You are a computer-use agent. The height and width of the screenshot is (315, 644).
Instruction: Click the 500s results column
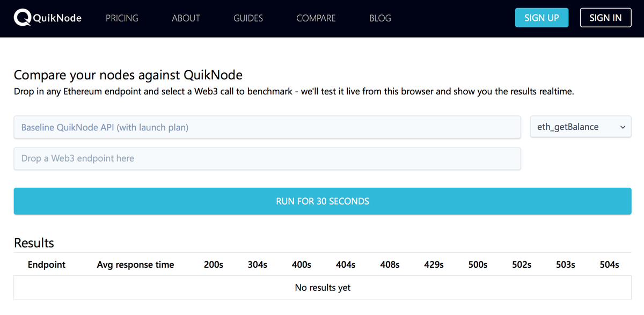point(477,265)
